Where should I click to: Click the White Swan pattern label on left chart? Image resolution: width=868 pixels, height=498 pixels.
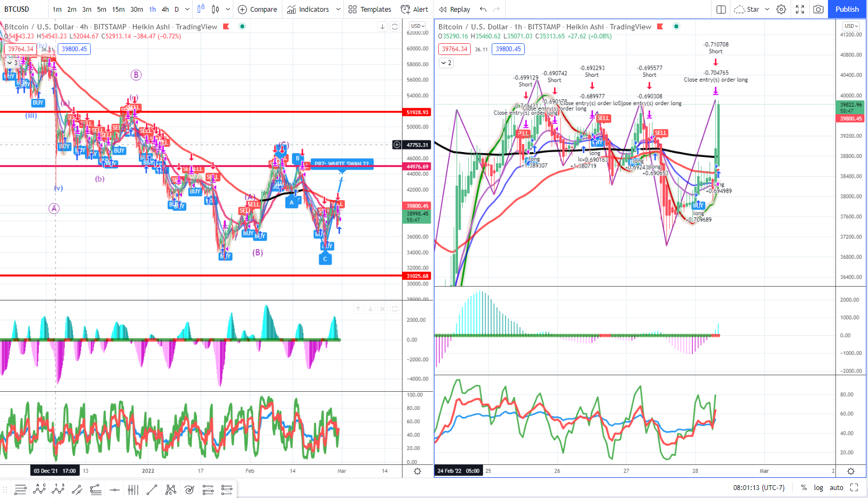pyautogui.click(x=342, y=163)
